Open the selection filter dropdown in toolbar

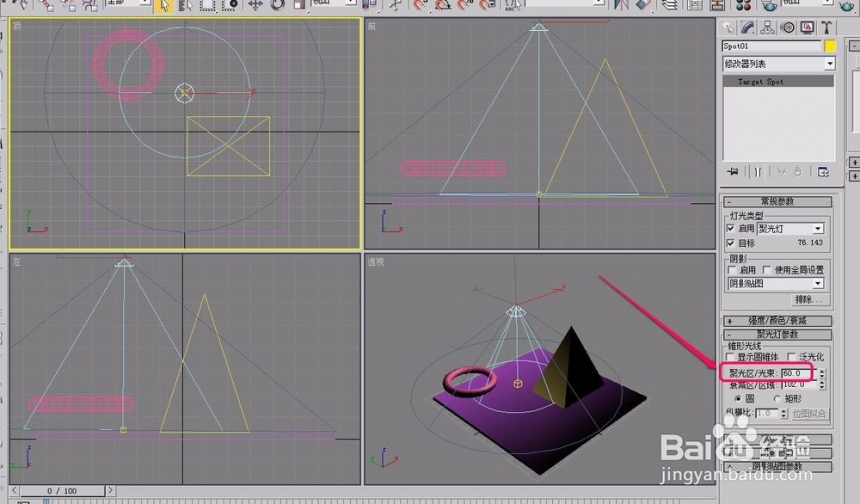127,2
